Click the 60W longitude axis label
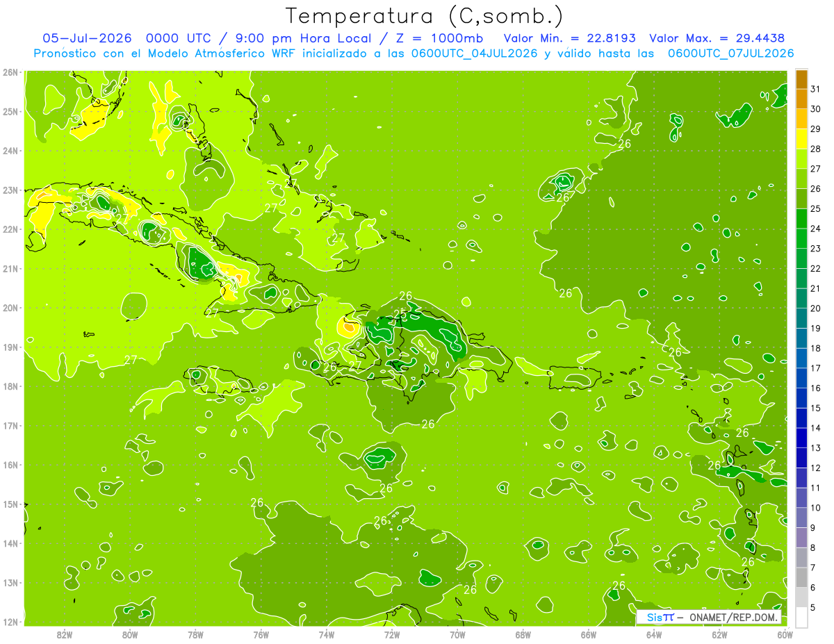This screenshot has width=834, height=644. pos(785,634)
